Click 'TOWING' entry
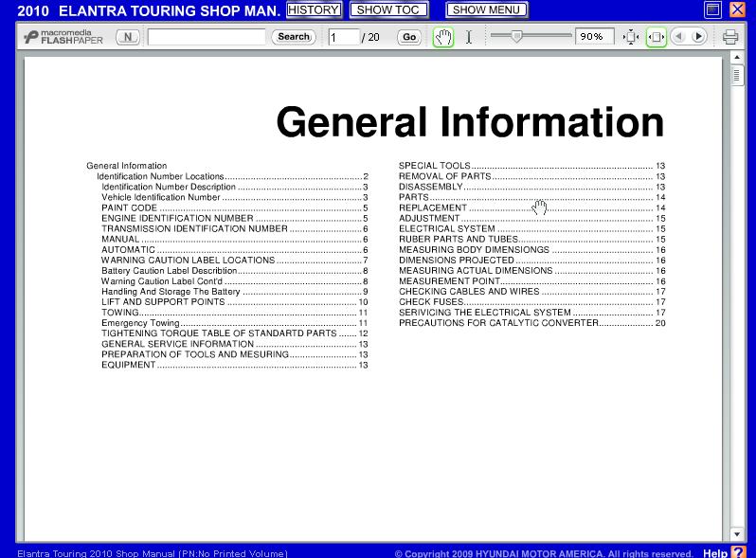Viewport: 756px width, 558px height. coord(234,313)
